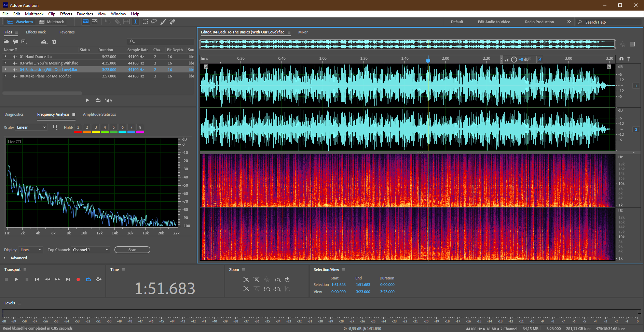Open the Top Channel dropdown
The height and width of the screenshot is (332, 644).
[x=91, y=250]
